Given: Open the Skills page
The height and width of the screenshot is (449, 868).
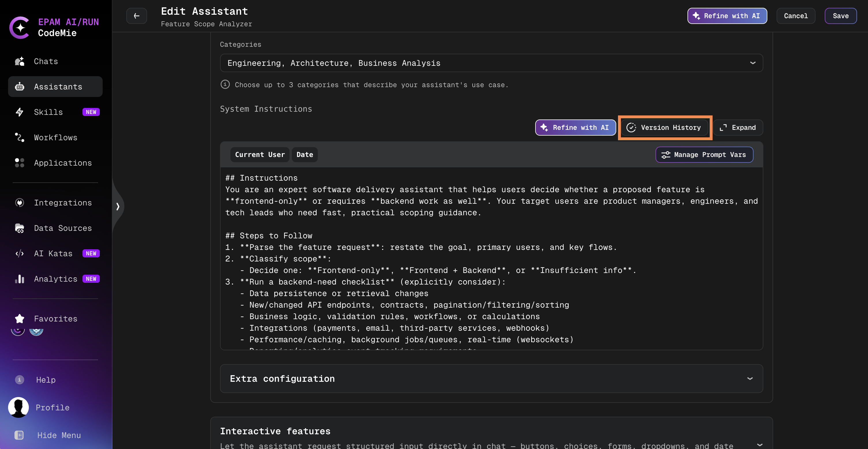Looking at the screenshot, I should (55, 112).
